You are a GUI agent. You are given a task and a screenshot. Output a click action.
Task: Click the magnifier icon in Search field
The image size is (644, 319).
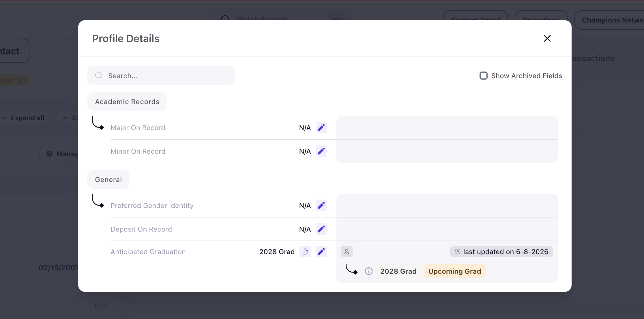click(x=99, y=76)
